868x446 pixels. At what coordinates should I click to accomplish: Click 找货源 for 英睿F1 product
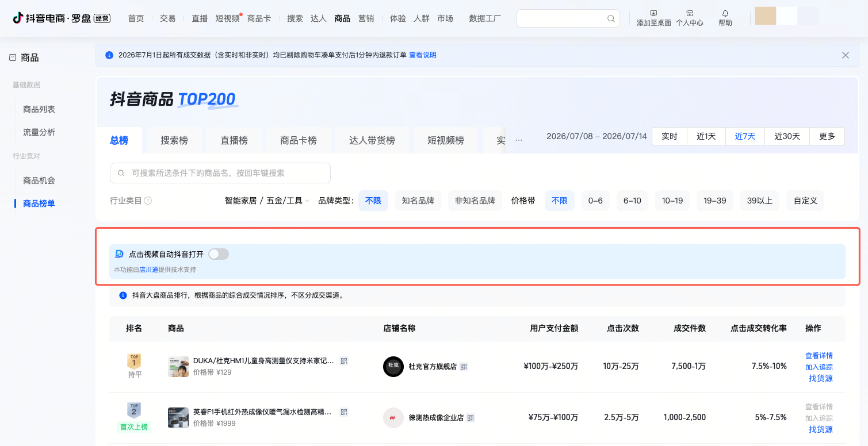pyautogui.click(x=821, y=429)
